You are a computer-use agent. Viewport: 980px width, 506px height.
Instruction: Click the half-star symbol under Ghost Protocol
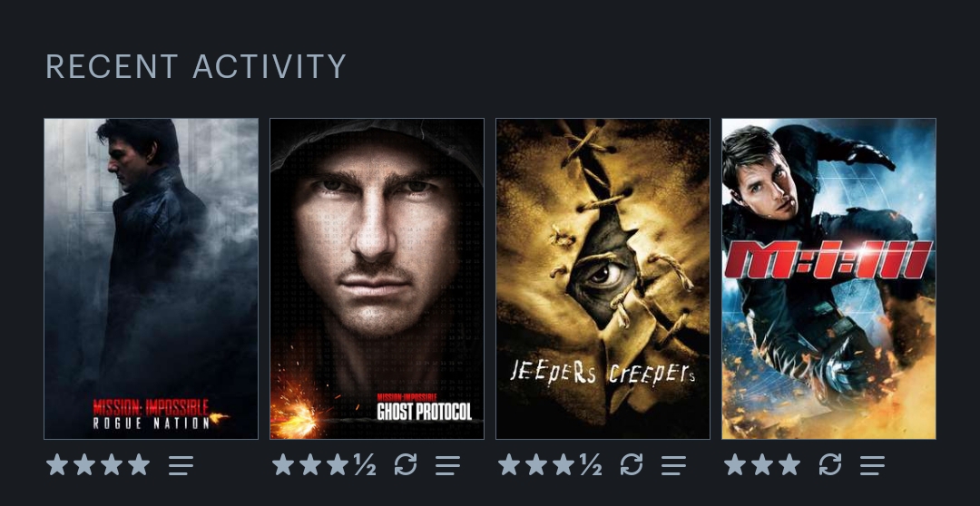(365, 464)
